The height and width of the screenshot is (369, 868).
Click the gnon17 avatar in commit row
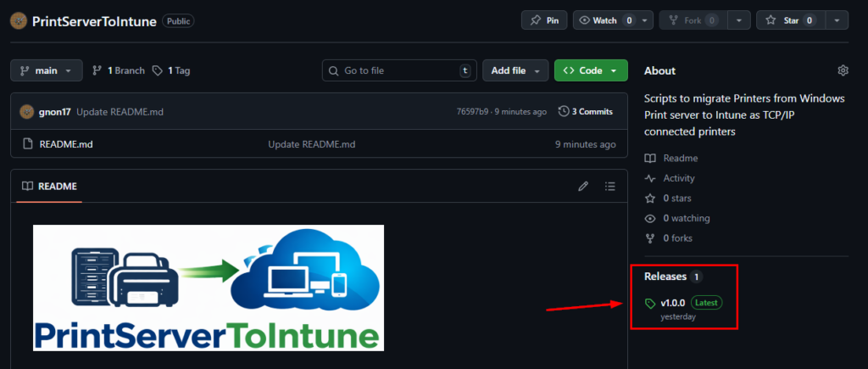pos(26,111)
